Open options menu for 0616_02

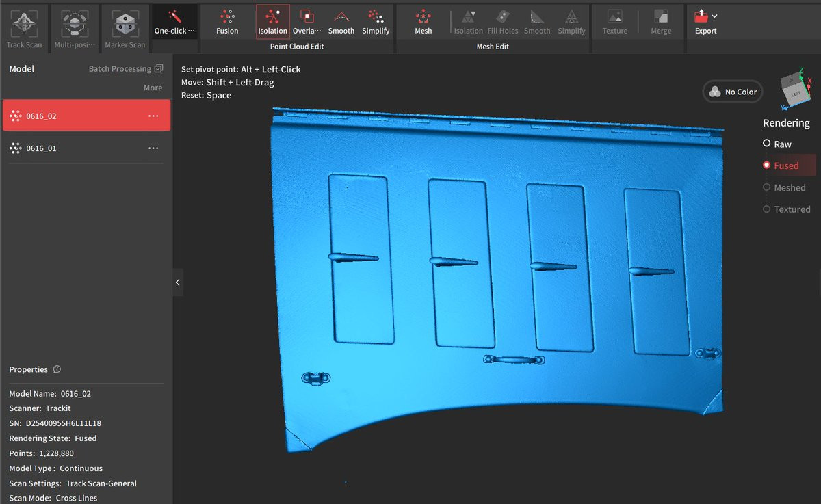(153, 116)
